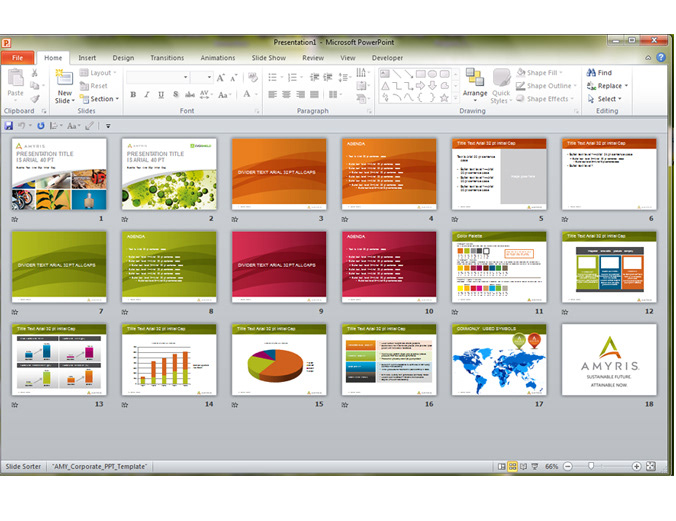Viewport: 676px width, 521px height.
Task: Click the Cut scissors icon
Action: [x=35, y=73]
